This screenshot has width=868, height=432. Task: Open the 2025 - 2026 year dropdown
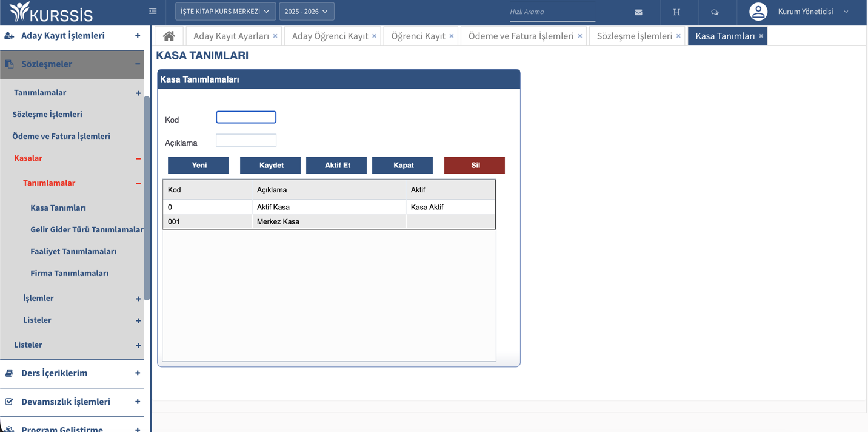[306, 12]
